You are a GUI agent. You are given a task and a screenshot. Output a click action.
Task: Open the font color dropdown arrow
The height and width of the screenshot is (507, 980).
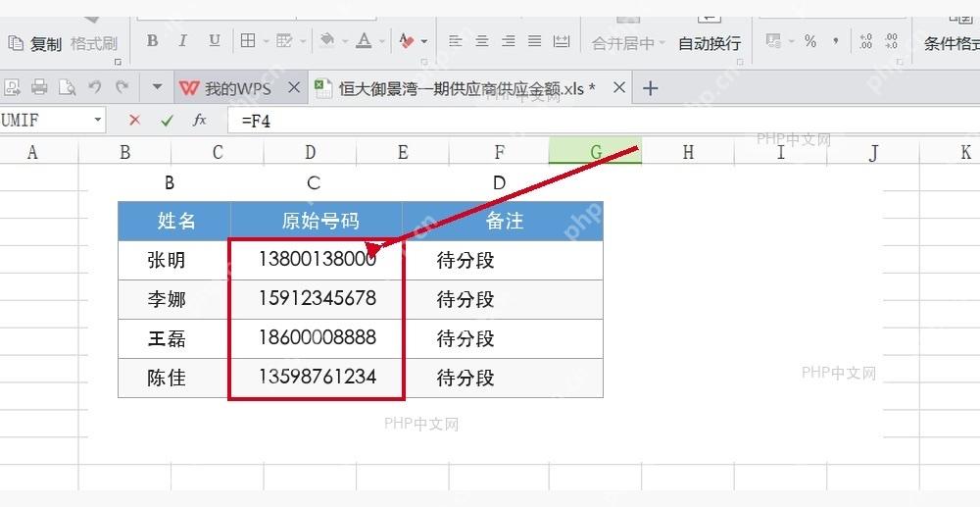point(382,42)
